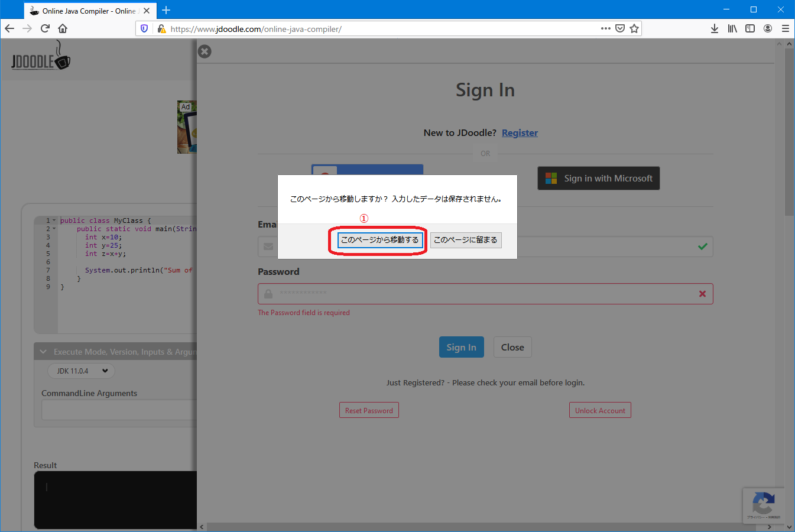The image size is (795, 532).
Task: Open the Firefox downloads panel
Action: [715, 28]
